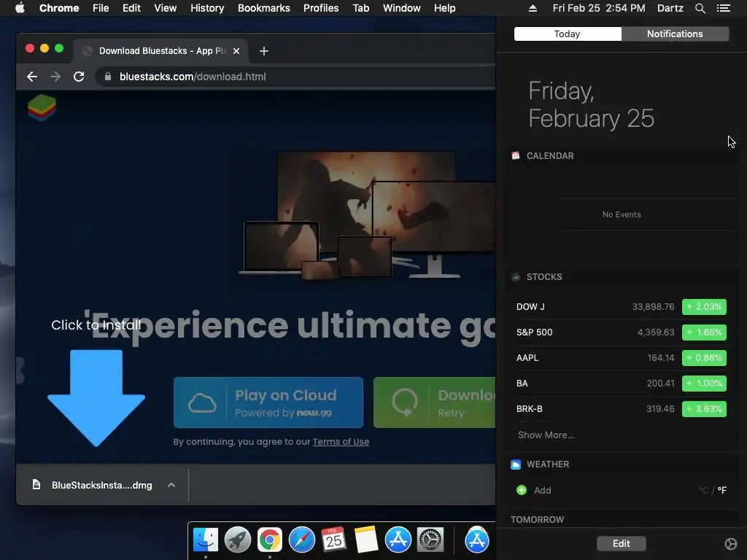Switch weather units to °C
The image size is (747, 560).
[704, 490]
